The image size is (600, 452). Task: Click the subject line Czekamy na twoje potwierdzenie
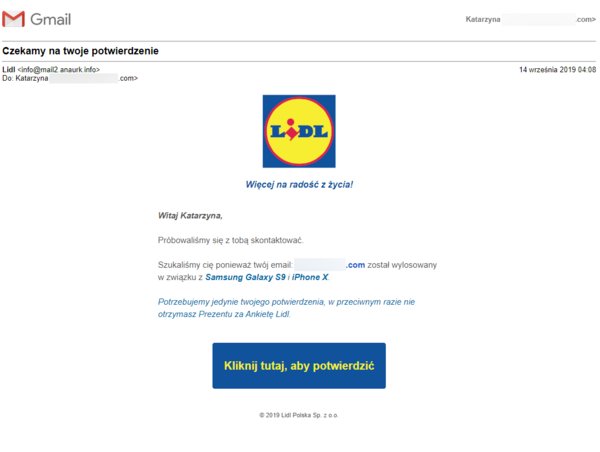click(x=80, y=51)
